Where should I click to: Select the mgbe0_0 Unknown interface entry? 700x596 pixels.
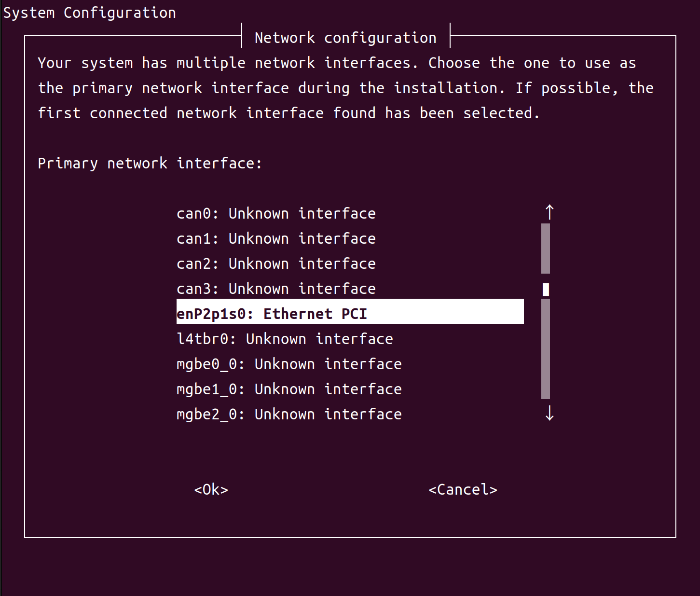click(288, 364)
